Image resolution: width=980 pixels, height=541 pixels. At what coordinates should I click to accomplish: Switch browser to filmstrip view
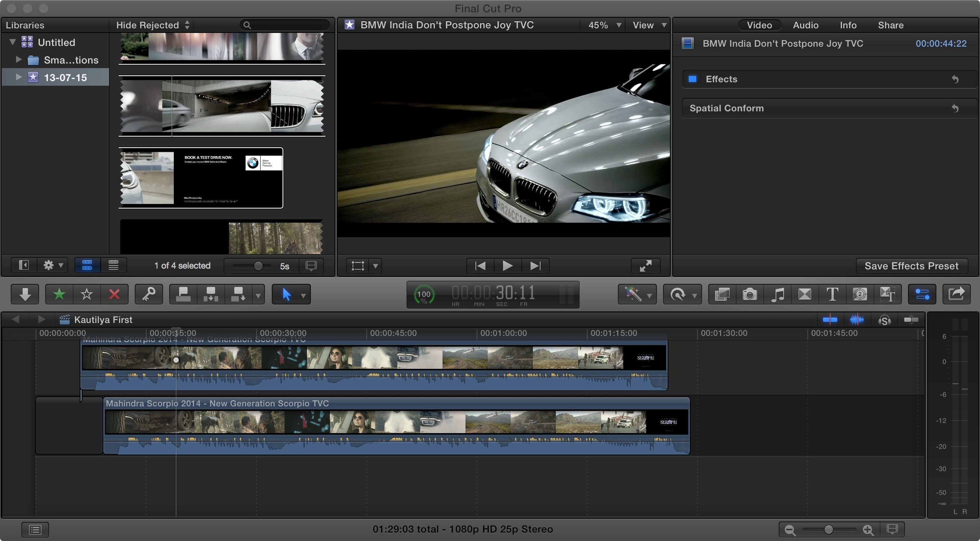tap(87, 266)
